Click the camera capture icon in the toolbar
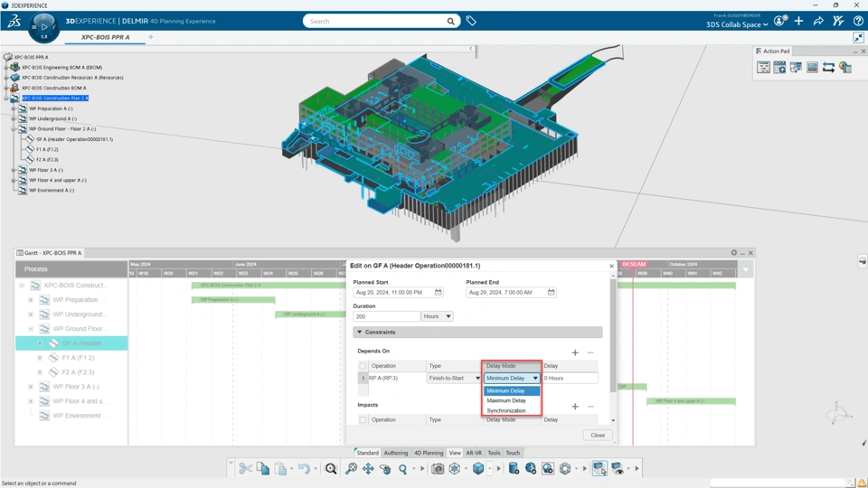 (438, 469)
